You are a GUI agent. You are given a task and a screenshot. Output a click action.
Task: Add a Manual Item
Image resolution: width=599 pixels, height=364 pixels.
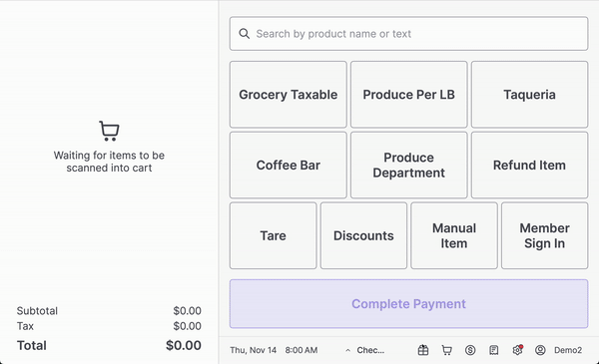454,235
